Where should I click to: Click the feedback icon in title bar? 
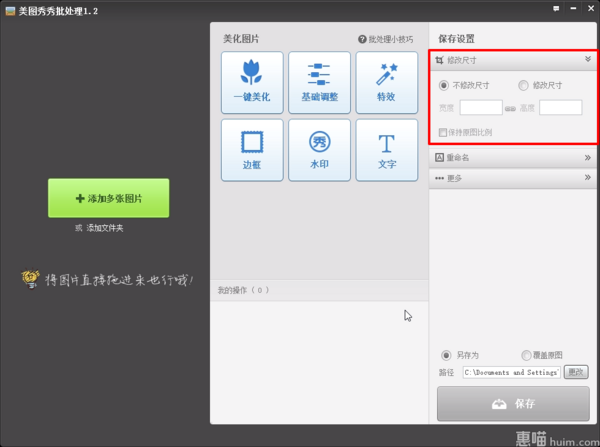coord(556,9)
